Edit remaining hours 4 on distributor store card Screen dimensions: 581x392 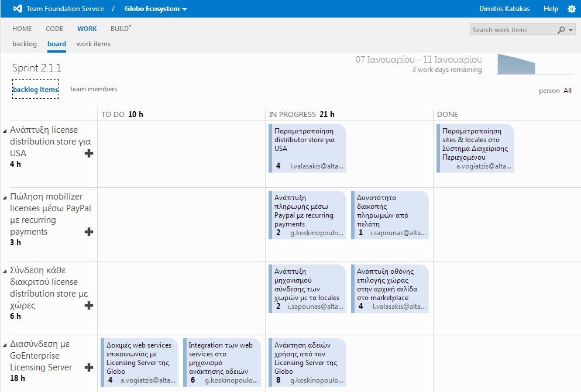click(279, 166)
